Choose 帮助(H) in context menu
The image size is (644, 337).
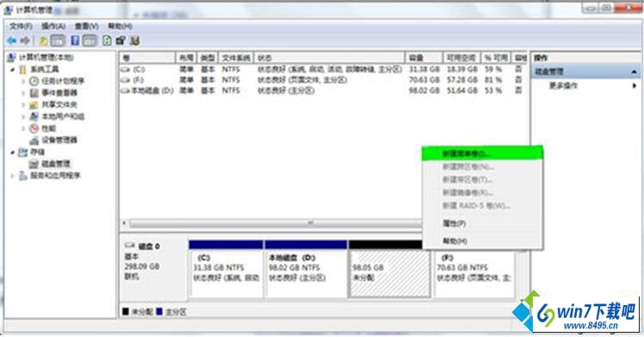pos(483,241)
